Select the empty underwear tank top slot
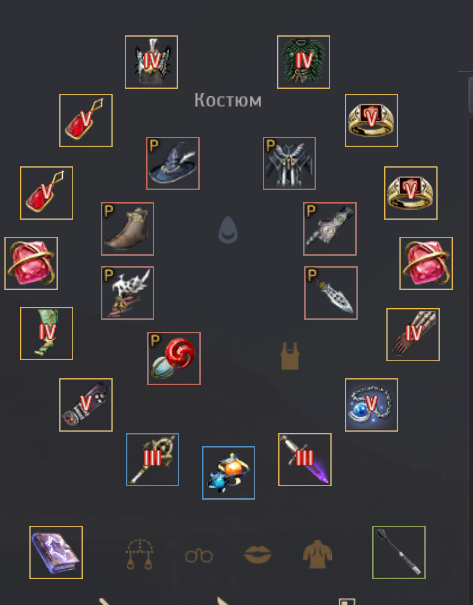Screen dimensions: 473x605 click(290, 356)
